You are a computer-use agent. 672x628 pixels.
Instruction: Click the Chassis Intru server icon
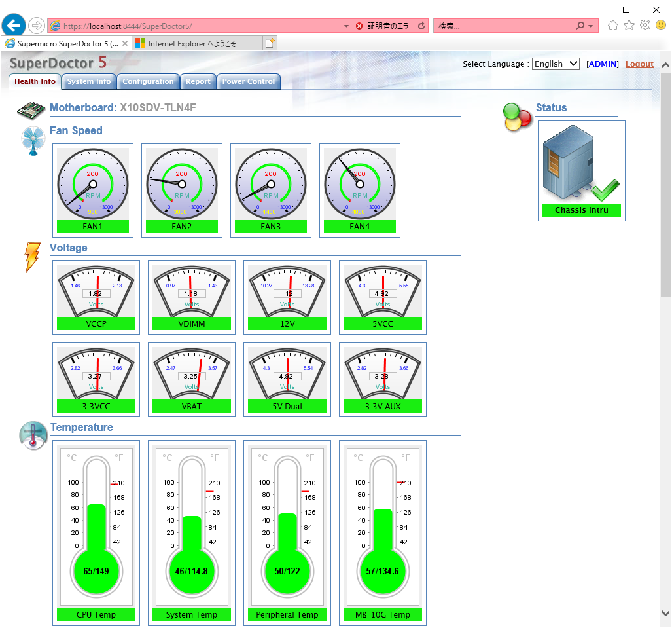pyautogui.click(x=580, y=163)
